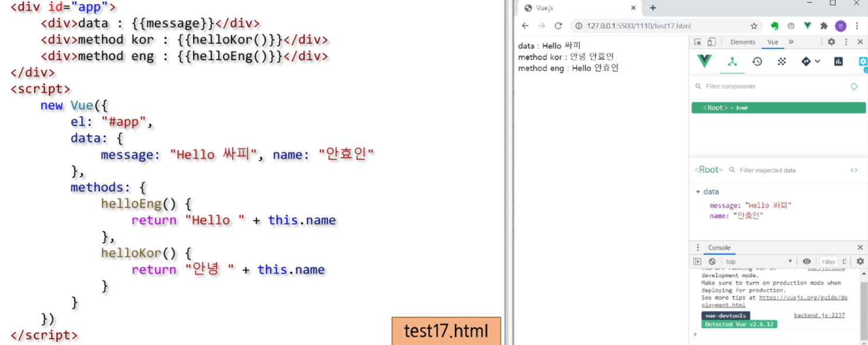Select the Components tree icon in Vue devtools
Viewport: 868px width, 345px height.
[x=732, y=61]
